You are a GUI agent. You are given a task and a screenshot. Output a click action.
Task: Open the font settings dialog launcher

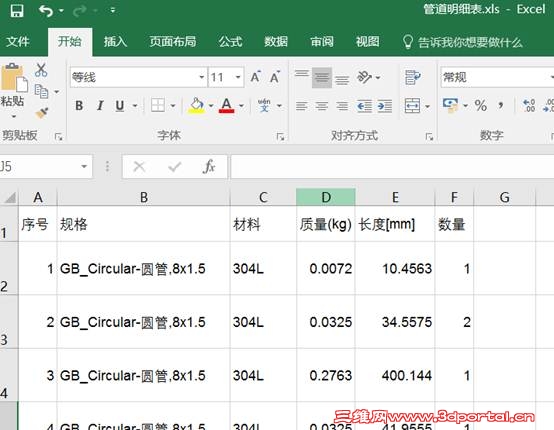281,136
